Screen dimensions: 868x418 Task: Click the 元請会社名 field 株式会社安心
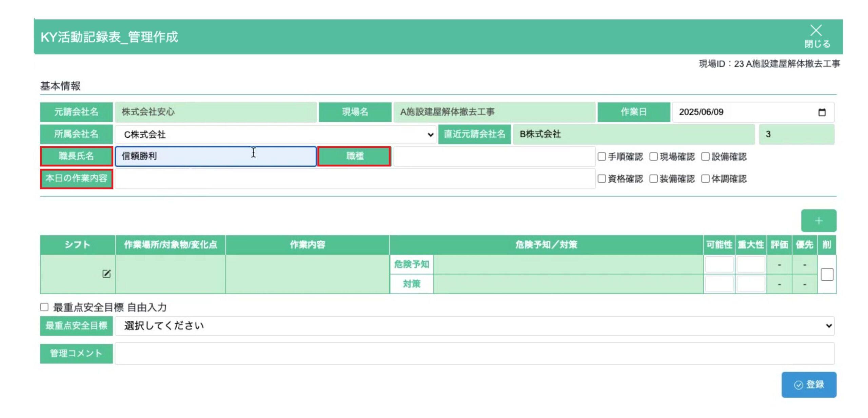tap(216, 112)
